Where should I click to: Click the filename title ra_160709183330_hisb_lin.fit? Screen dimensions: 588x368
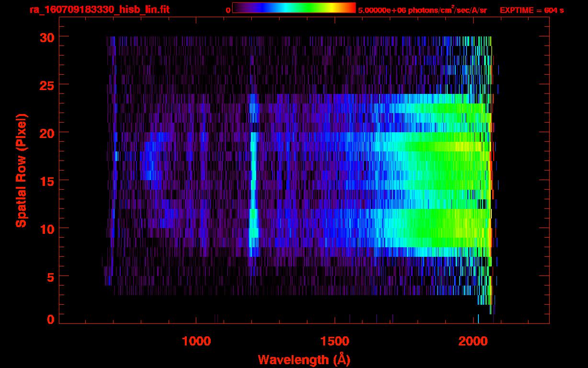click(99, 10)
